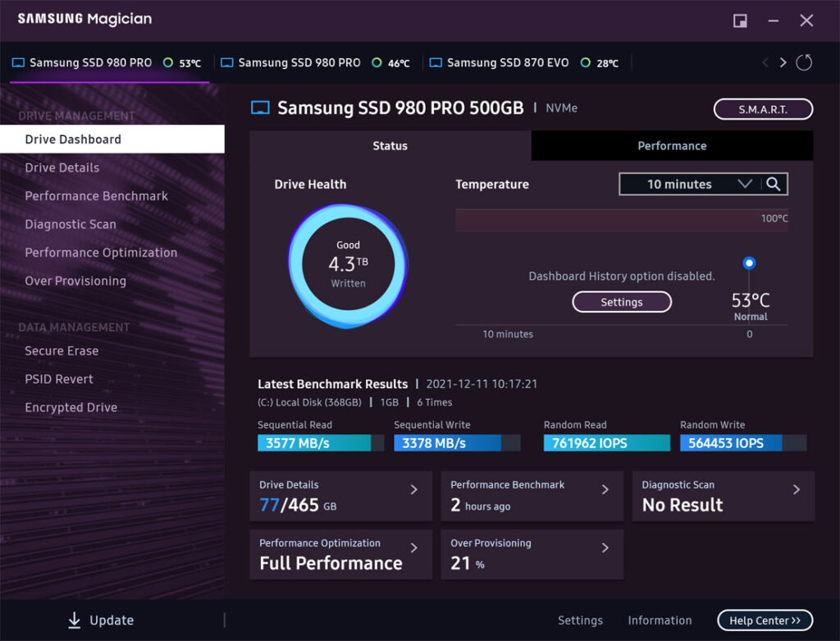This screenshot has width=840, height=641.
Task: Click the right chevron to scroll the drive tabs
Action: point(783,62)
